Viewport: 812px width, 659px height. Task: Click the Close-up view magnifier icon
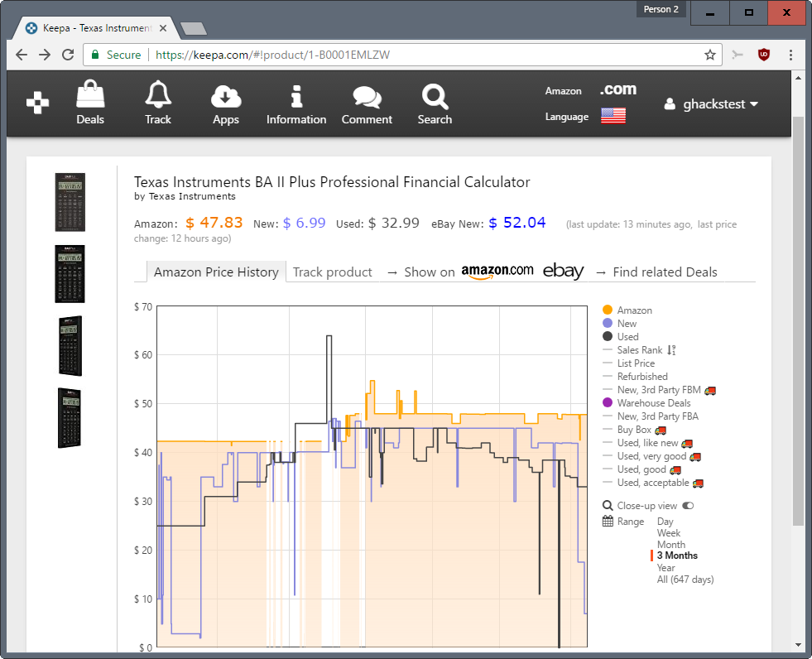pyautogui.click(x=608, y=506)
